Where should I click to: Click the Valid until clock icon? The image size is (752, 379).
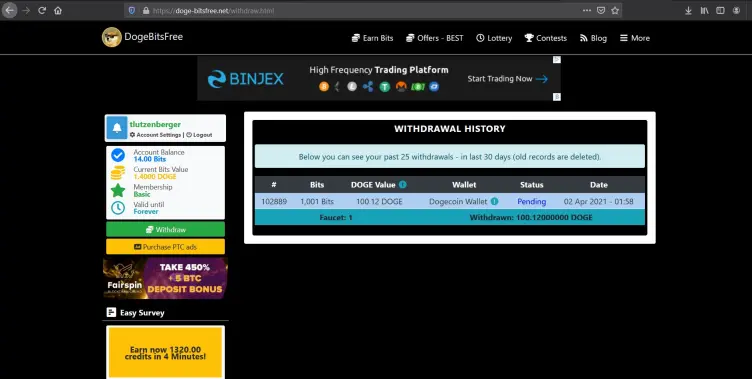click(x=118, y=208)
